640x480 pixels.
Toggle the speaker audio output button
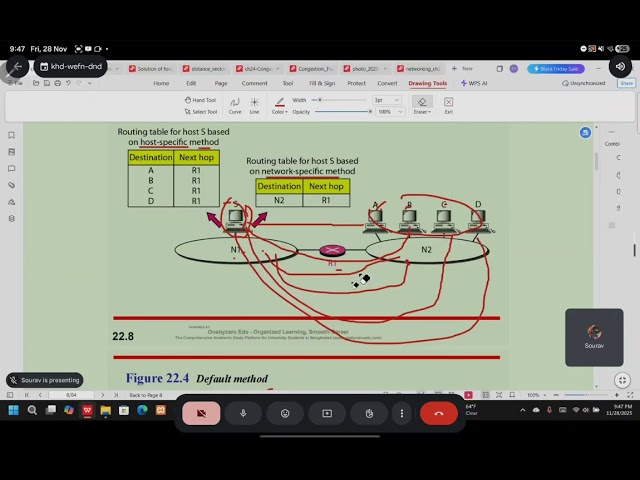click(620, 67)
